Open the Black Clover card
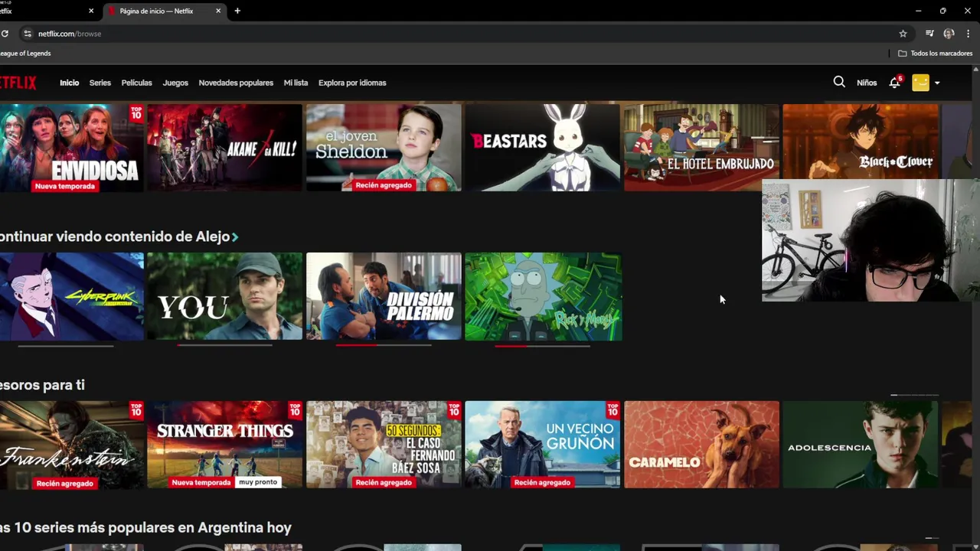Screen dimensions: 980x551 pos(861,142)
